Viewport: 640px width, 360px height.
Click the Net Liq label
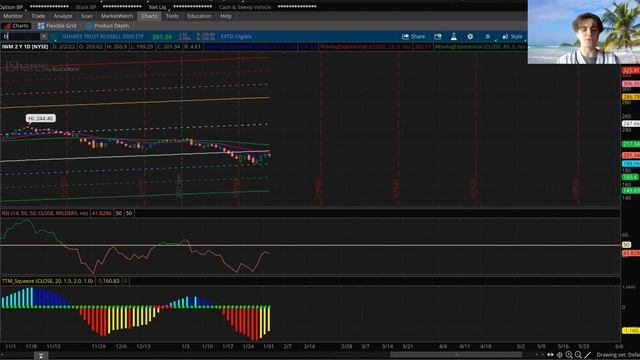tap(158, 7)
